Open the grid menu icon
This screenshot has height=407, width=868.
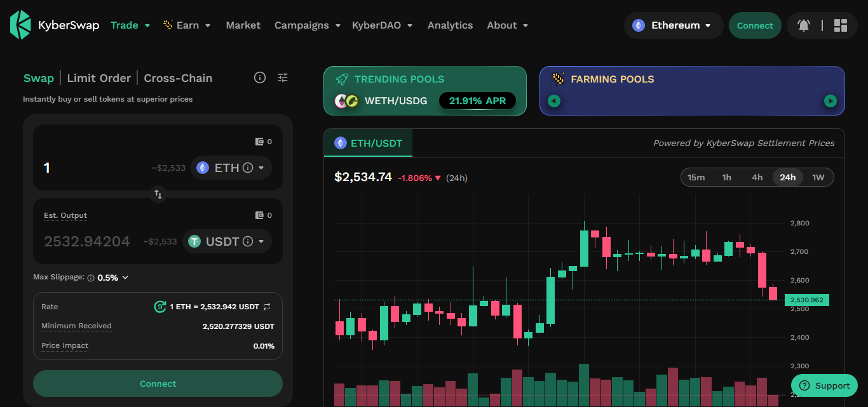click(841, 25)
